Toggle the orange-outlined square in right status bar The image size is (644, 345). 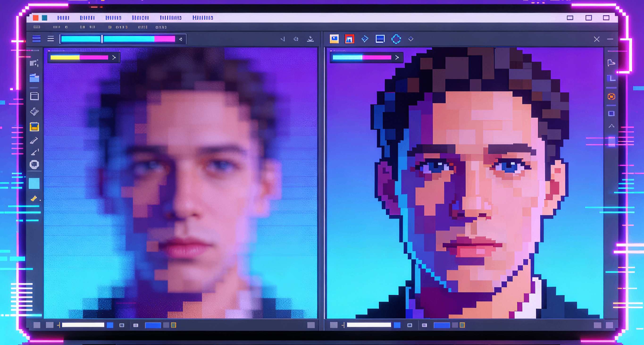(462, 325)
